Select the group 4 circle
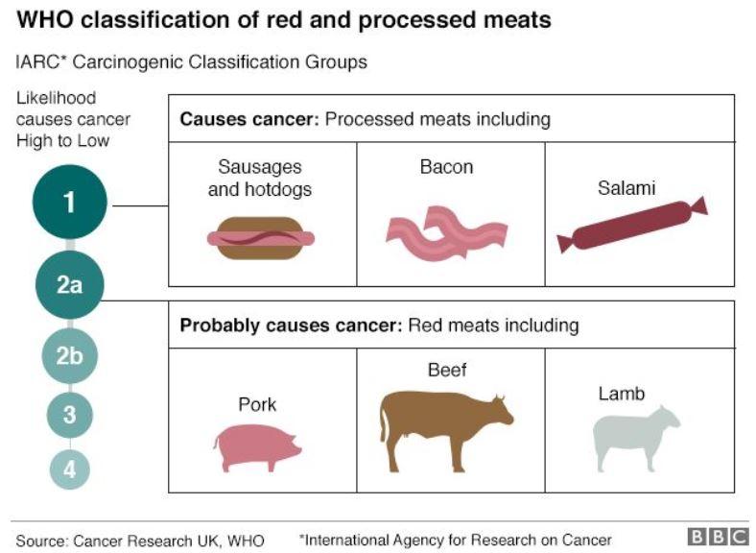Viewport: 756px width, 553px height. (69, 469)
